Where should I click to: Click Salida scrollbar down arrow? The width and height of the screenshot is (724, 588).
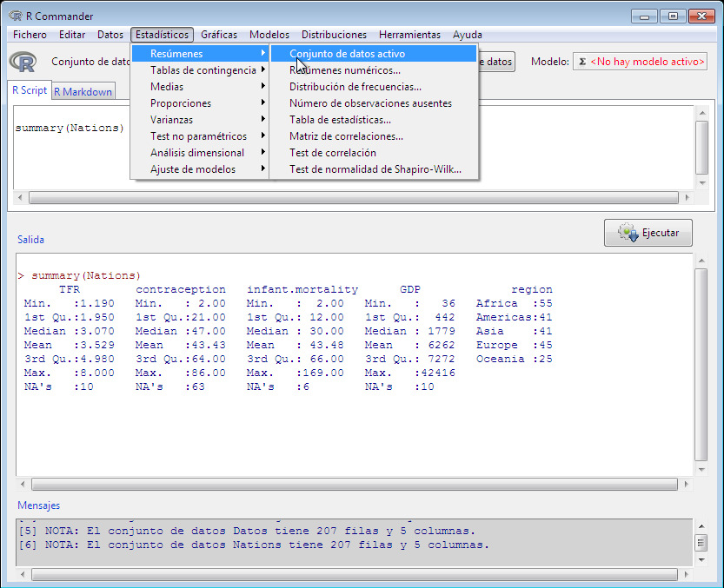[701, 470]
